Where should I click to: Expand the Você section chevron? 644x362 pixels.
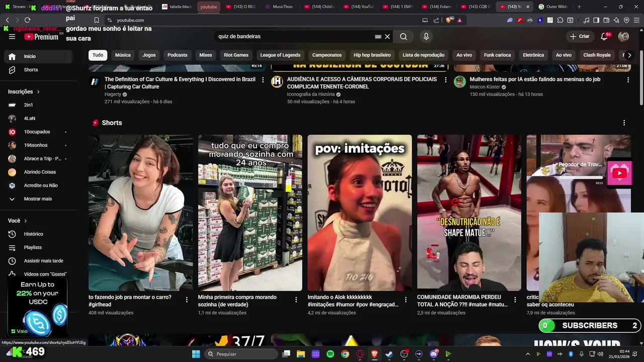pos(25,221)
